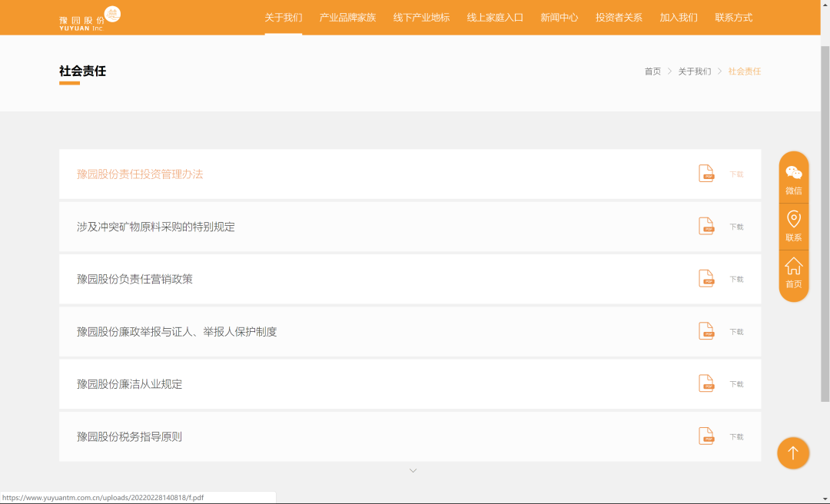Open 联系方式 in navigation
Viewport: 830px width, 504px height.
pyautogui.click(x=734, y=18)
